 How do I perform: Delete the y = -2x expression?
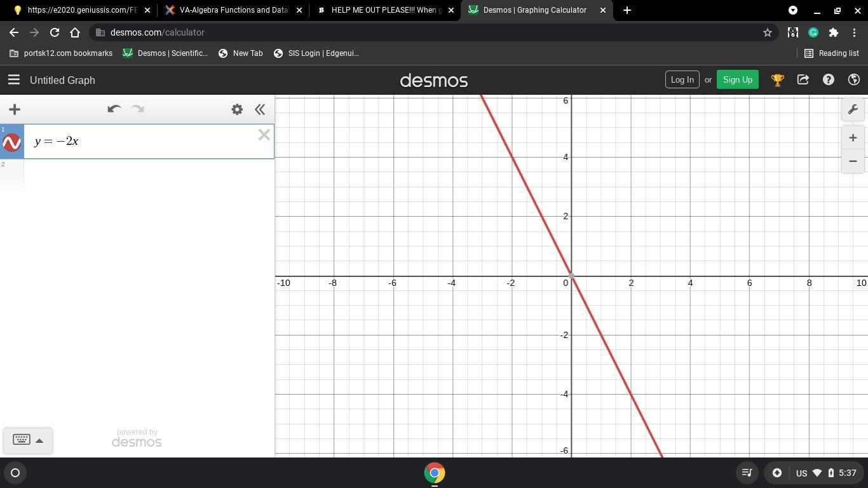(264, 135)
